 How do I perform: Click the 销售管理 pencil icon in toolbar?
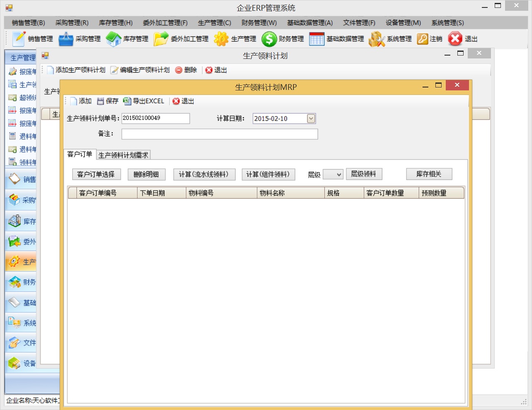[x=19, y=39]
